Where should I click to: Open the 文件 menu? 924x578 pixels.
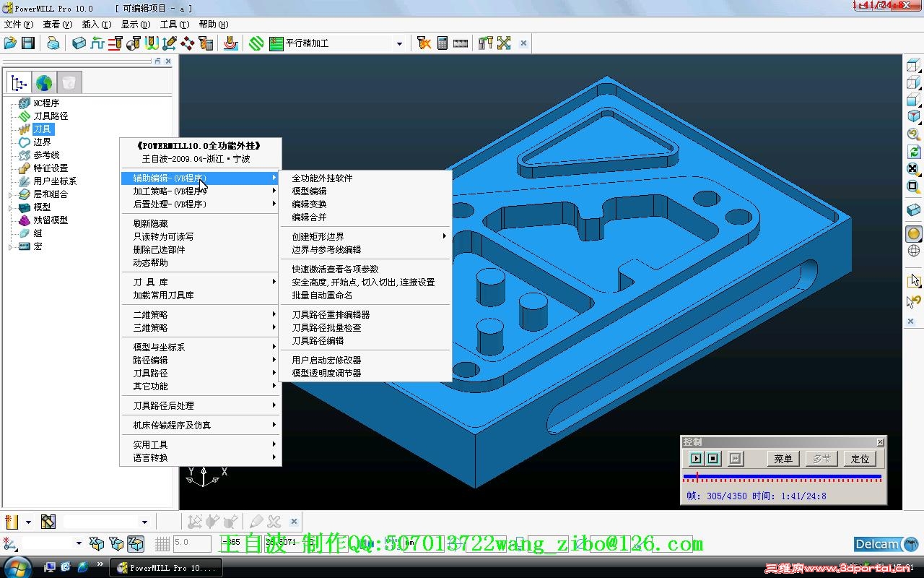pyautogui.click(x=19, y=24)
